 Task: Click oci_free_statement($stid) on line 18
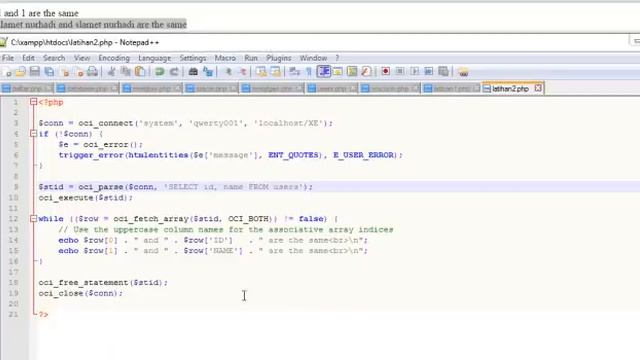(x=103, y=282)
